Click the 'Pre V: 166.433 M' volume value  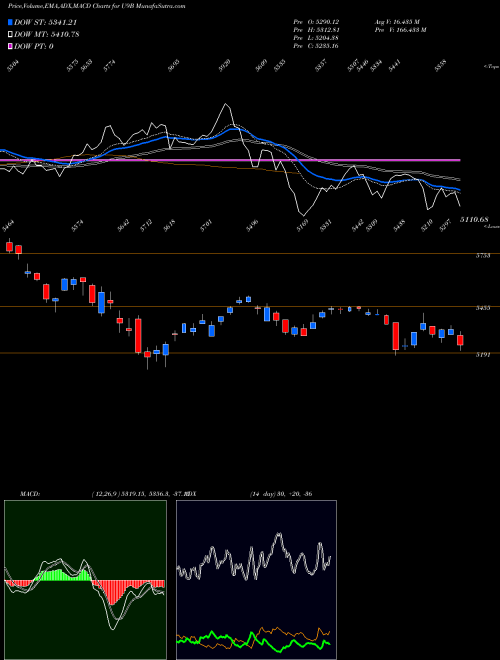(x=400, y=30)
